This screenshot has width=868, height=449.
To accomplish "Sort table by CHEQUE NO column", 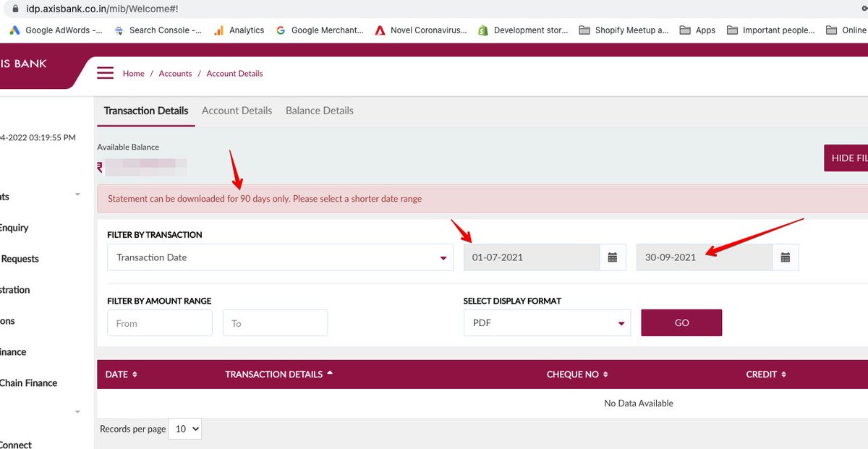I will point(577,375).
